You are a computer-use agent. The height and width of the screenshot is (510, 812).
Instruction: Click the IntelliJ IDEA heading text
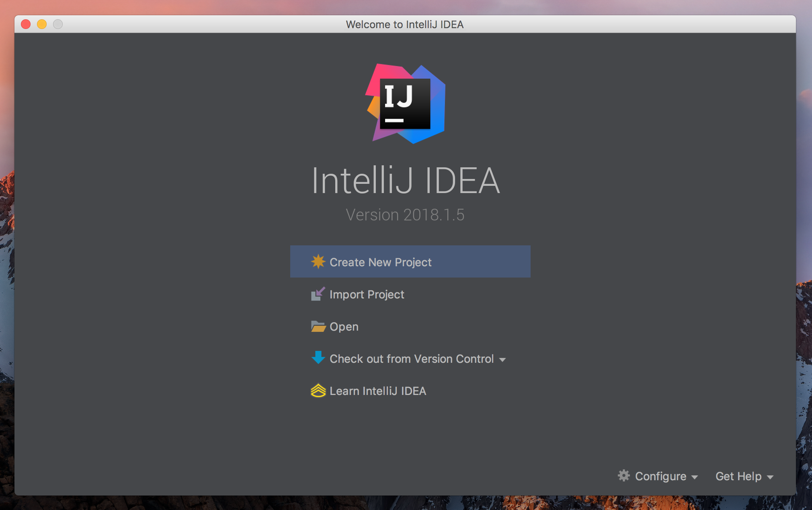pos(406,181)
